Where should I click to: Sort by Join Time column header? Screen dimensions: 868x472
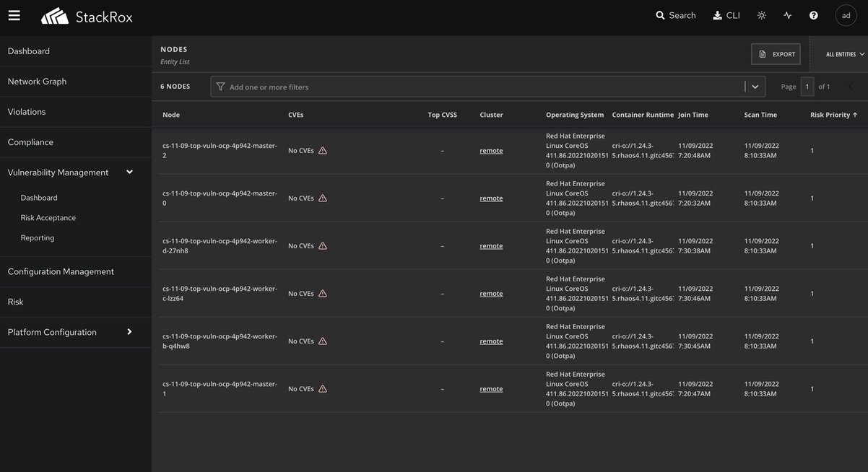[x=693, y=115]
